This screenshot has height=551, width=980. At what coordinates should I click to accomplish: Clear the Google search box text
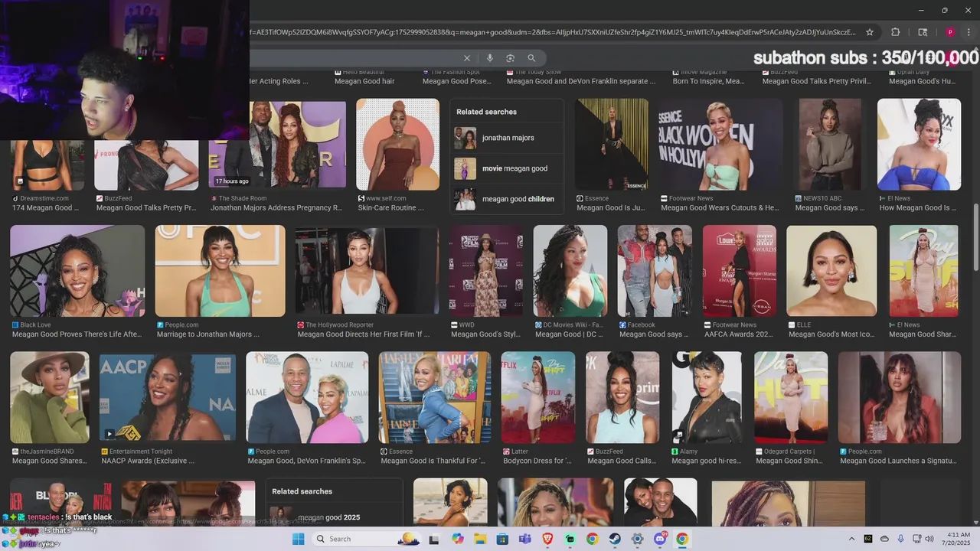point(467,58)
